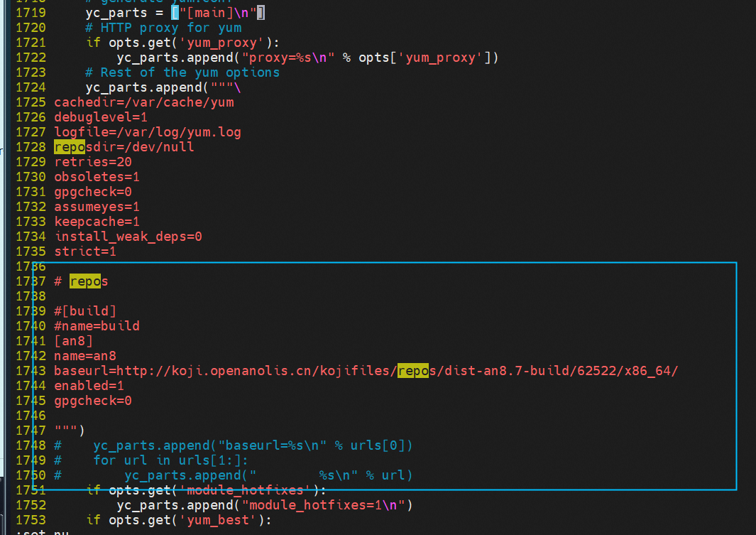Place cursor on the '[an8]' section header

73,341
